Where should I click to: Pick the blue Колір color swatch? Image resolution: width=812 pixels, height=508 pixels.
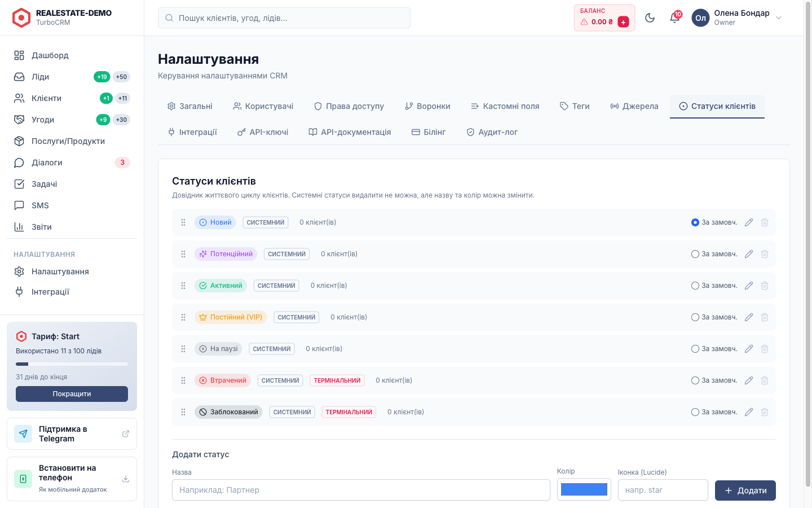click(x=584, y=489)
